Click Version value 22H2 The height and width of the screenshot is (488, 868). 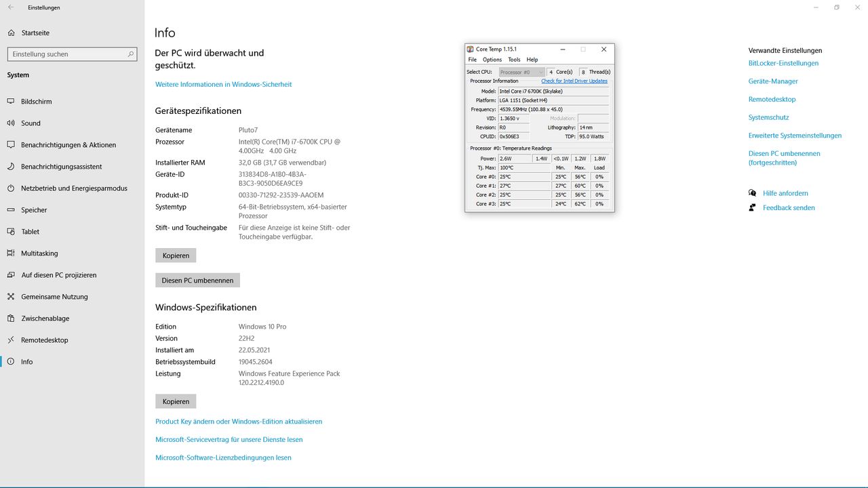246,338
